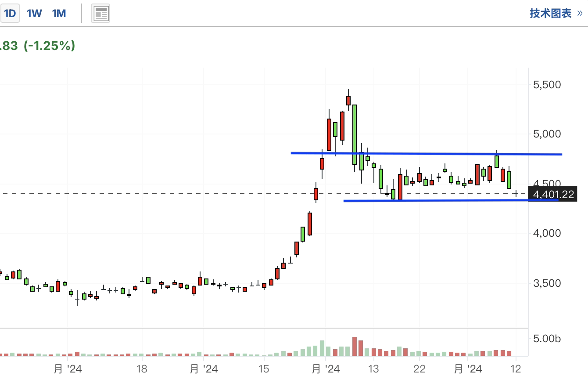Click the date label 18
The height and width of the screenshot is (376, 588).
click(142, 369)
